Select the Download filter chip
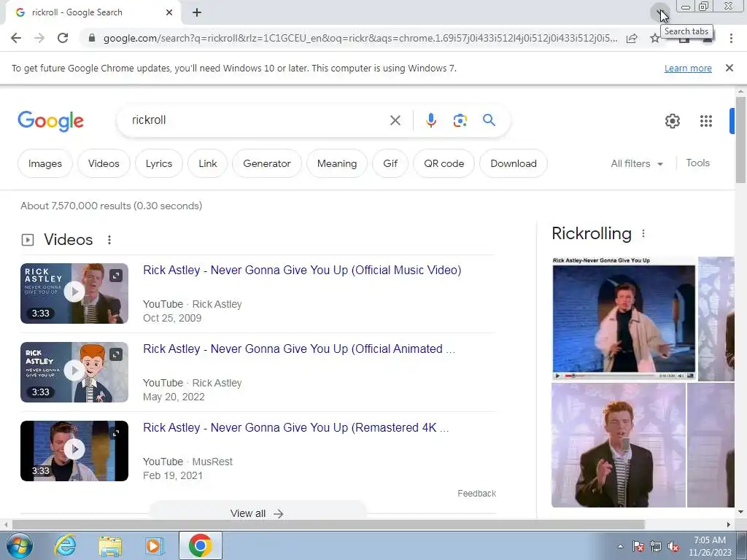The image size is (747, 560). (514, 163)
